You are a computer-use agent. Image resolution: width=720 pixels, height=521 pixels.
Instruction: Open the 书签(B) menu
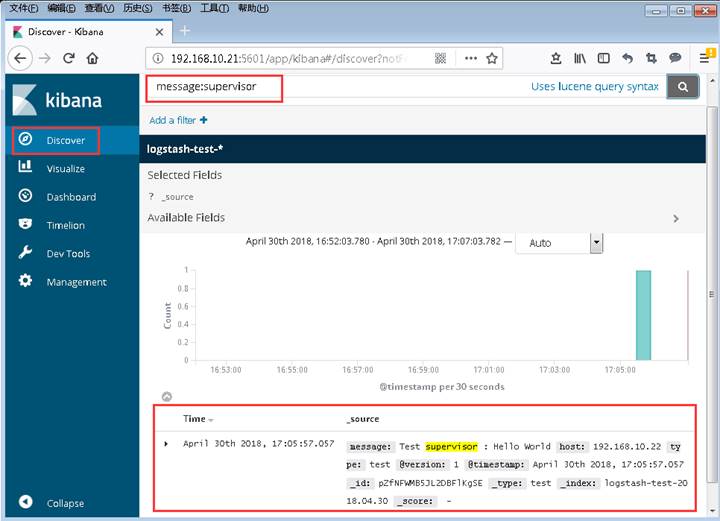(x=176, y=8)
